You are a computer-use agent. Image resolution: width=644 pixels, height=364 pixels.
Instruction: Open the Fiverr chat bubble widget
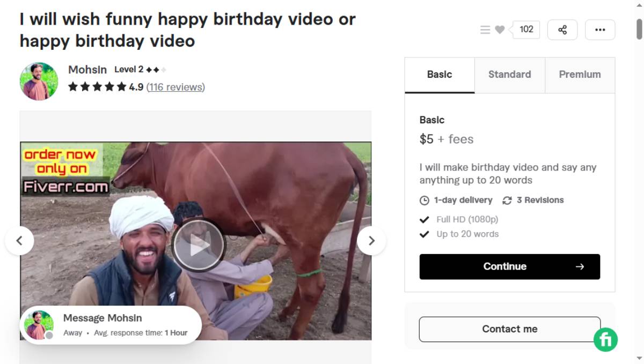click(x=605, y=339)
